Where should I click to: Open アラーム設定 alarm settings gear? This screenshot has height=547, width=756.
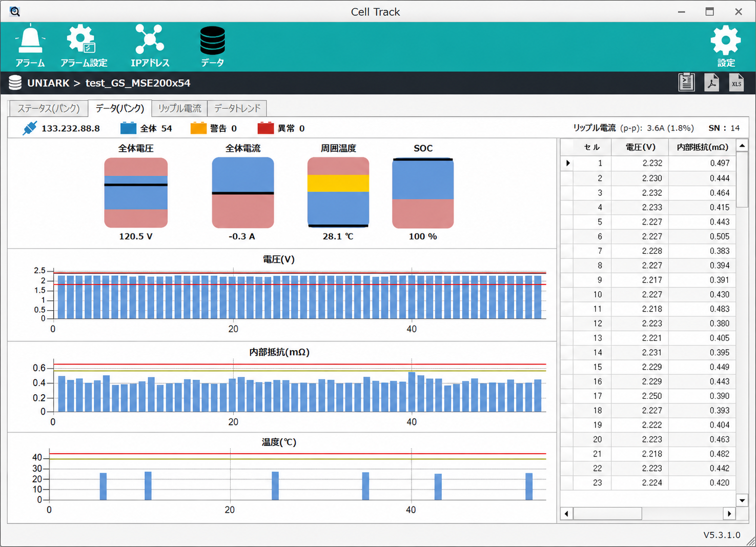tap(84, 46)
